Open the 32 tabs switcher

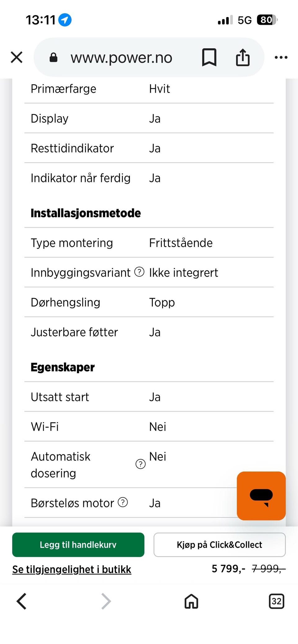276,601
